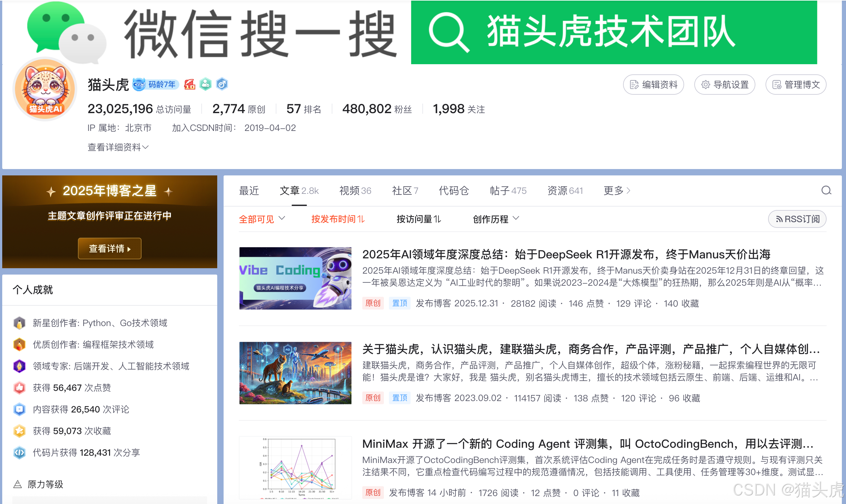
Task: Open the line chart article thumbnail
Action: [295, 468]
